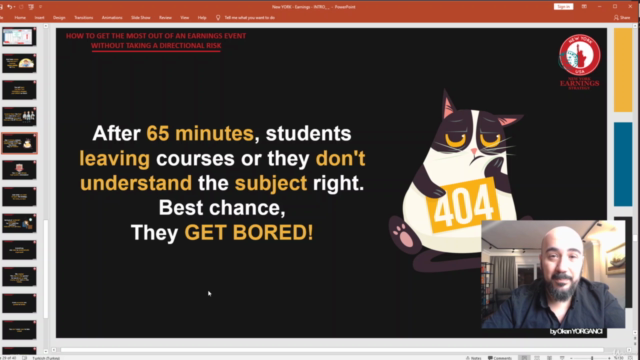Click the Start From Beginning slideshow icon
The height and width of the screenshot is (360, 640).
31,7
